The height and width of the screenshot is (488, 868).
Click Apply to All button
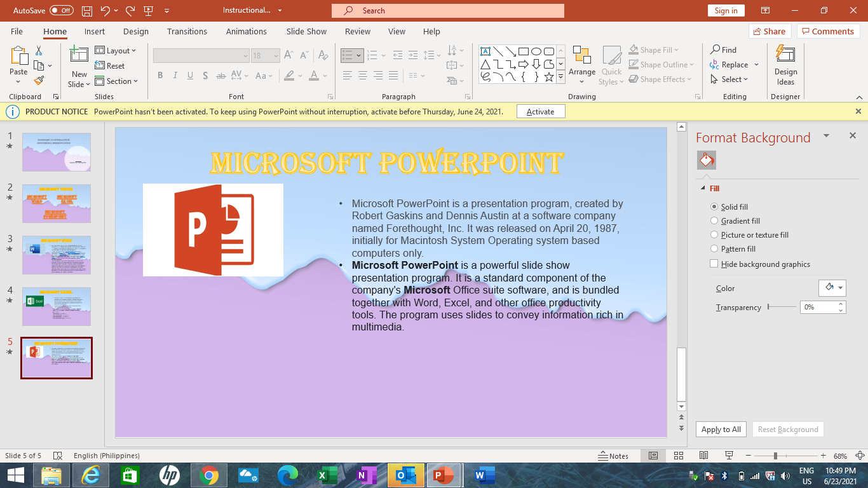(x=721, y=429)
